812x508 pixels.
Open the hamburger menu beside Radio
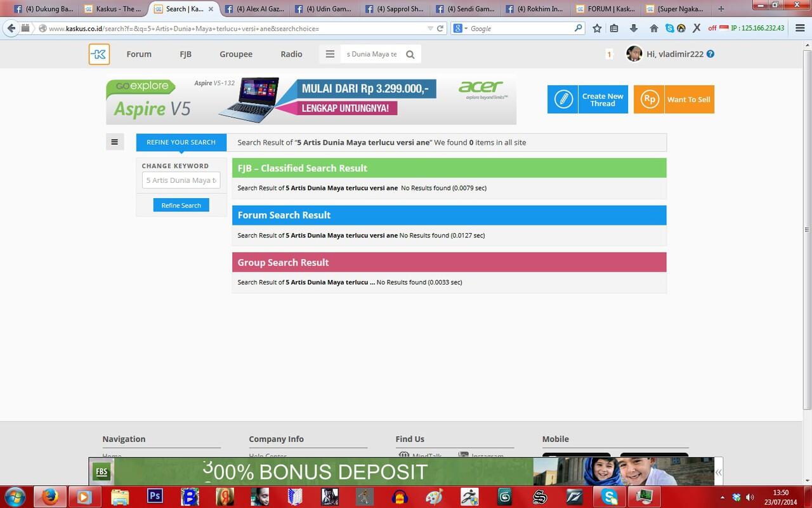[330, 54]
